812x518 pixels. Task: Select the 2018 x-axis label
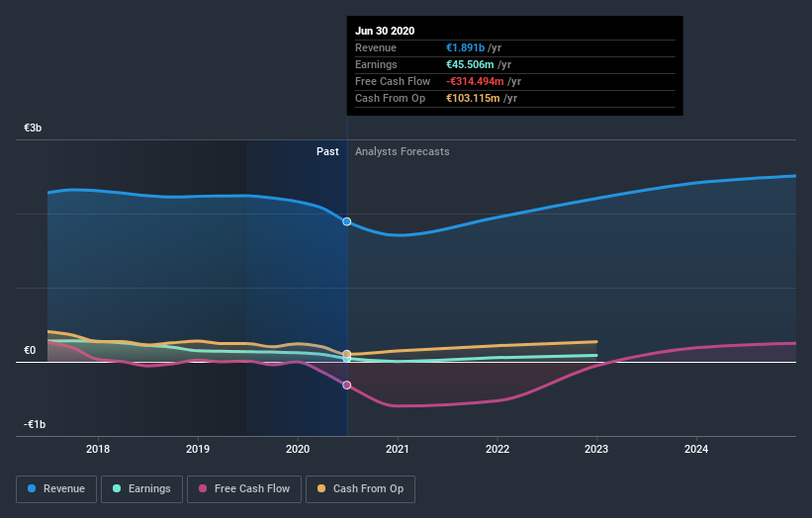[x=98, y=449]
